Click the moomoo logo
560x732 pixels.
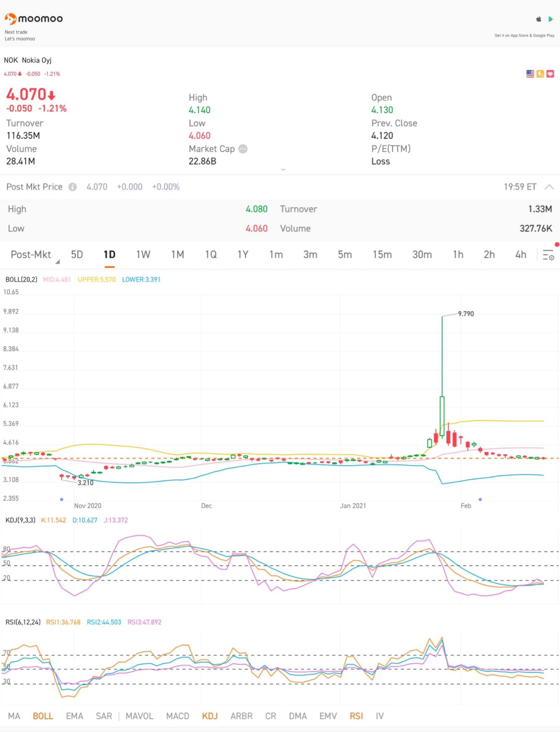coord(34,19)
